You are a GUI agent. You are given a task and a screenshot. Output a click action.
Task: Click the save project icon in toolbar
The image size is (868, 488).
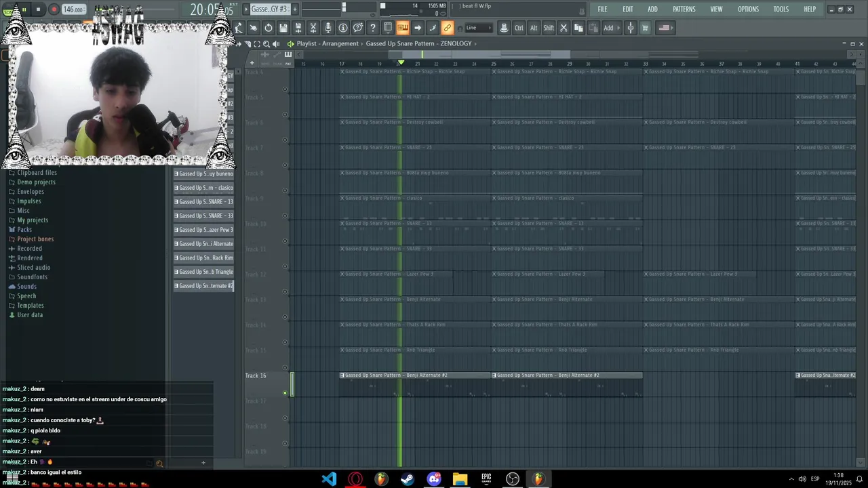pyautogui.click(x=283, y=28)
